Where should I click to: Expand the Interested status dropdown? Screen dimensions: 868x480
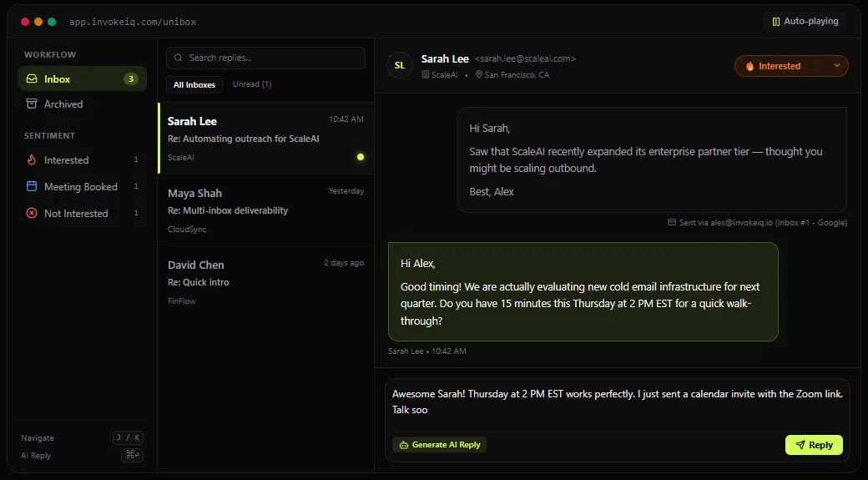click(791, 66)
